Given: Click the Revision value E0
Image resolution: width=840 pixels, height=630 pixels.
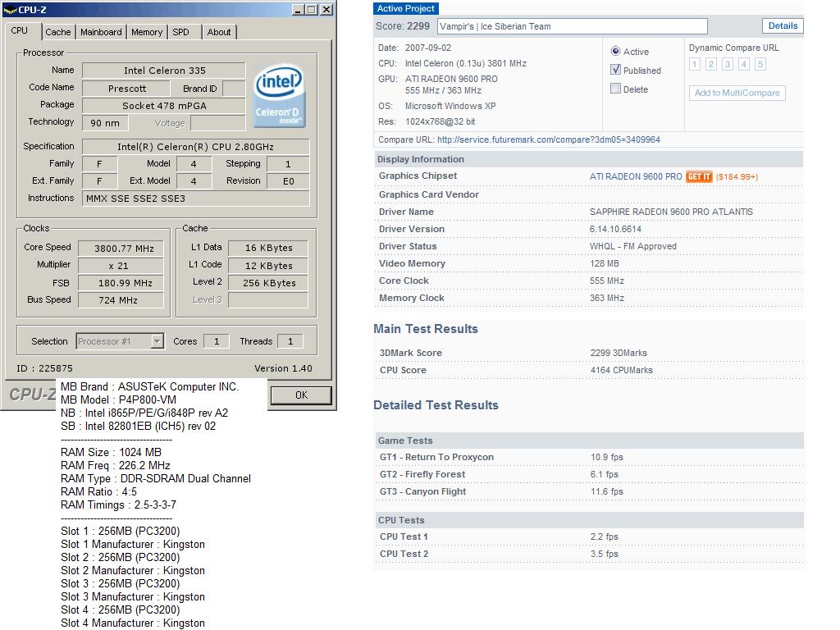Looking at the screenshot, I should pos(288,181).
